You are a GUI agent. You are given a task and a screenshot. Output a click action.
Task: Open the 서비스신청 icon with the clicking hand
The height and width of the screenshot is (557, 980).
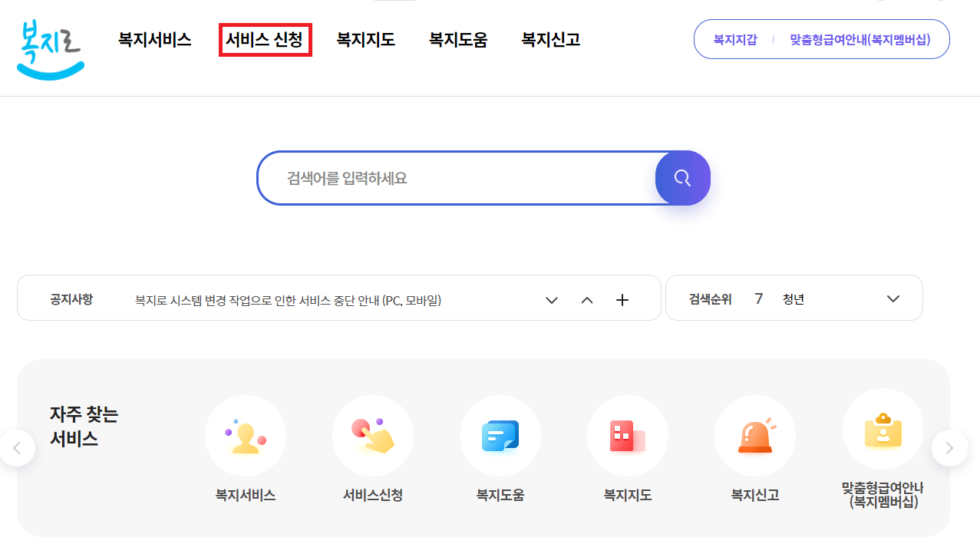372,435
